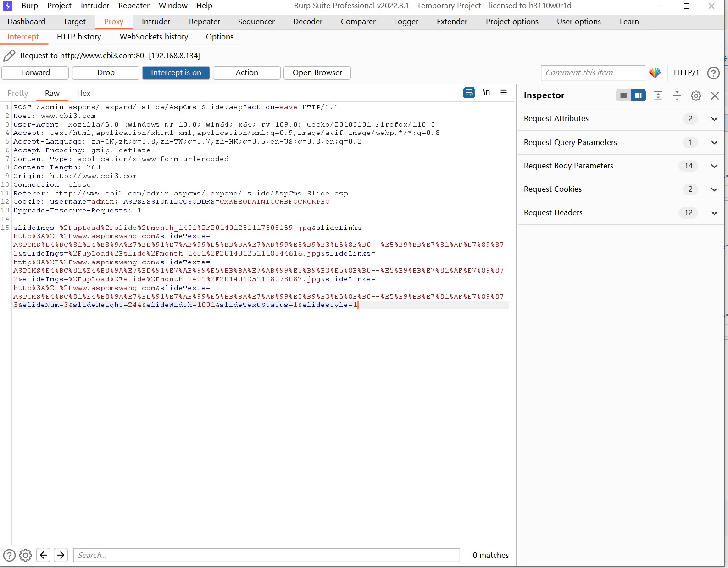Switch to the Target tab
728x568 pixels.
pyautogui.click(x=74, y=22)
